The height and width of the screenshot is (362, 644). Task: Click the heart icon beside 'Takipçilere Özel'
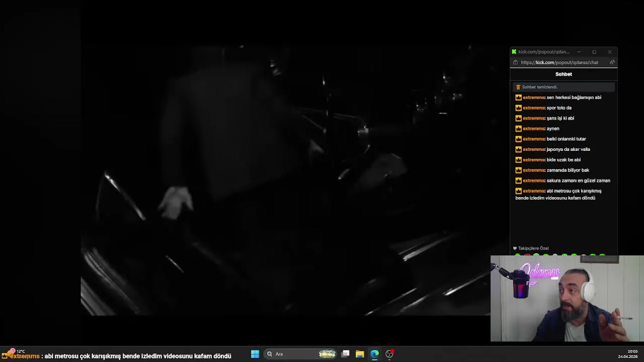pos(515,248)
